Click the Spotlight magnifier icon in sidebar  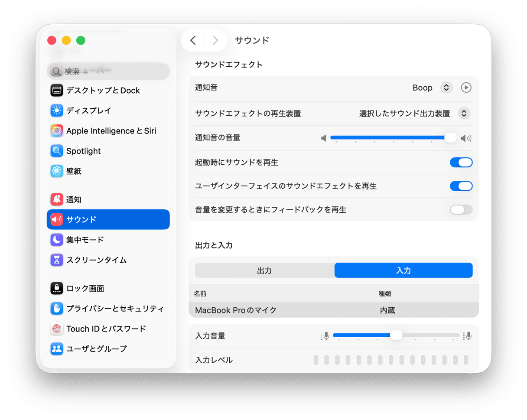tap(57, 151)
